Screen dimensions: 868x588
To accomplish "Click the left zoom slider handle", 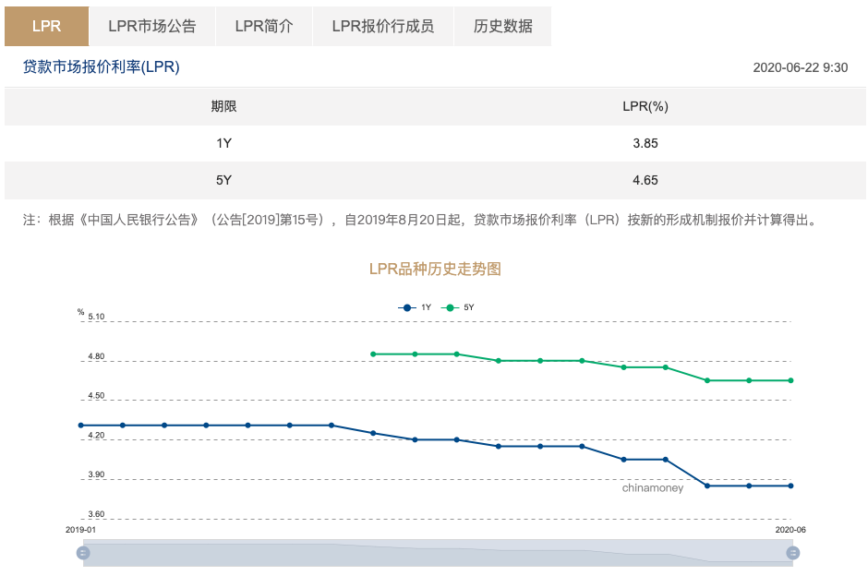I will click(x=83, y=553).
